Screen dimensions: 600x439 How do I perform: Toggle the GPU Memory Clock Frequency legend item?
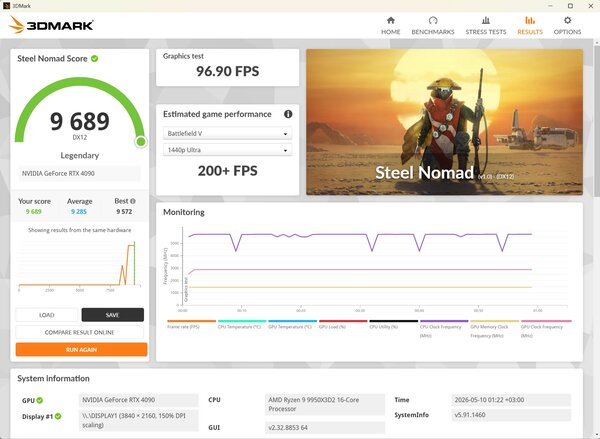point(494,329)
